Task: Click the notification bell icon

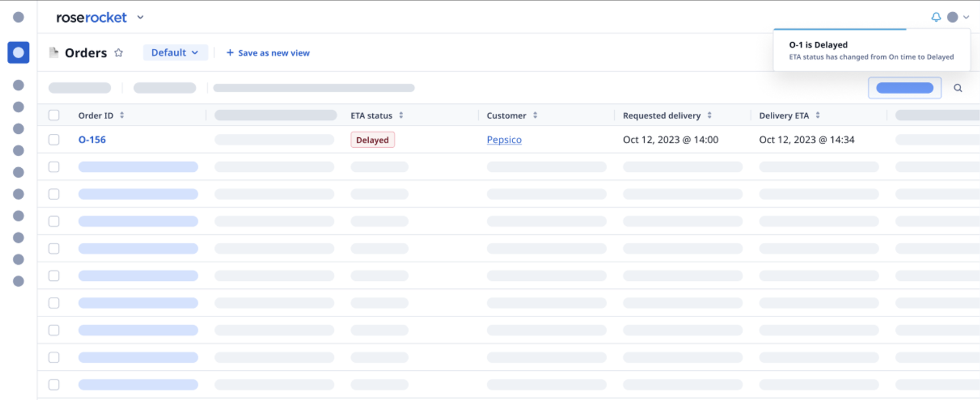Action: [x=936, y=17]
